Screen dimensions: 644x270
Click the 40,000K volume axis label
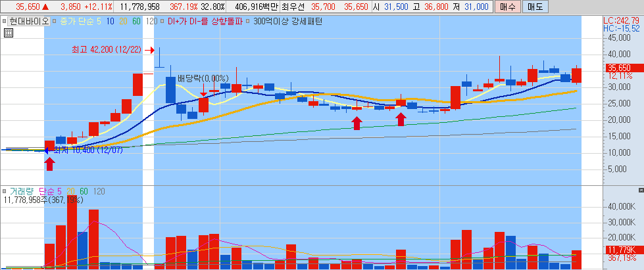620,206
